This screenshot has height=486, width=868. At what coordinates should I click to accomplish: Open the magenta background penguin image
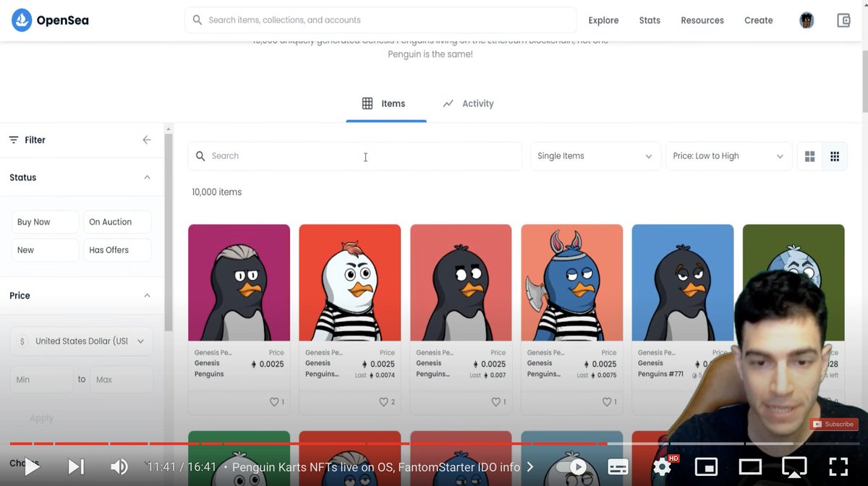pos(239,283)
